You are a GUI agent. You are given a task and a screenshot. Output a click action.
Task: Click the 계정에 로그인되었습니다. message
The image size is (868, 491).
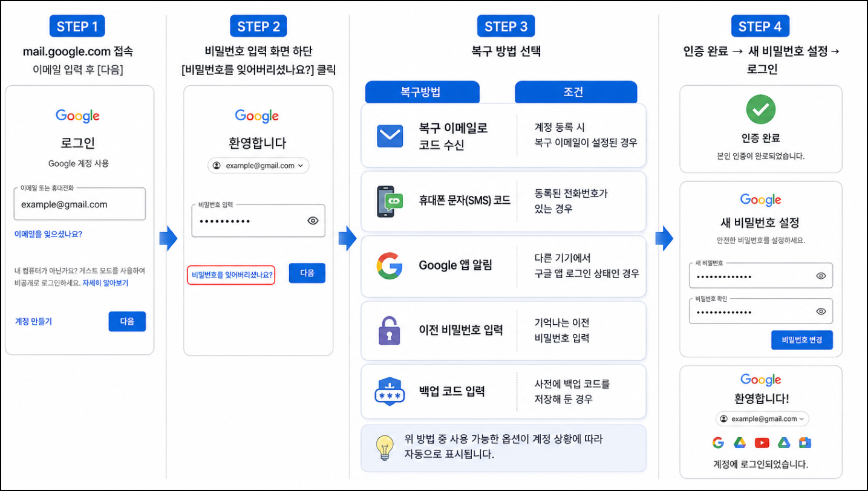click(760, 464)
